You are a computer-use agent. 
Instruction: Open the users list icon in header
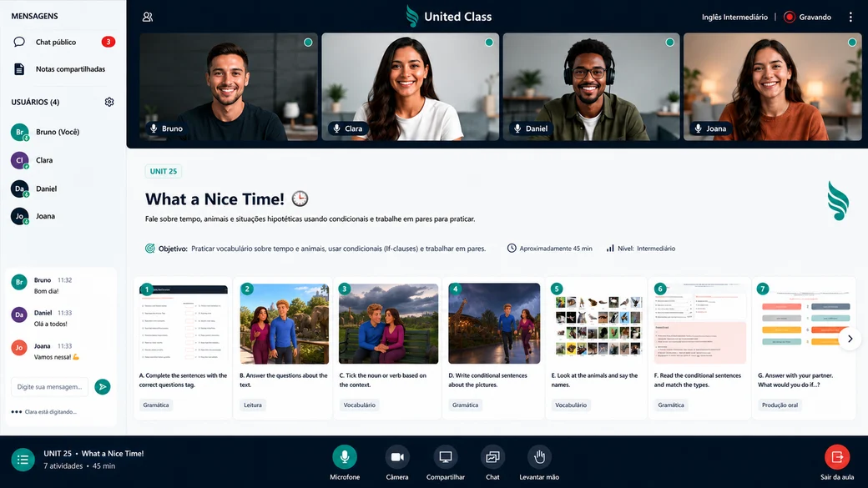click(x=147, y=18)
